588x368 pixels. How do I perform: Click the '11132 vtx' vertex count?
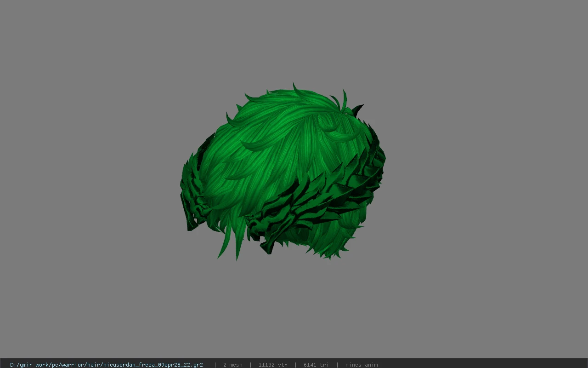[273, 365]
